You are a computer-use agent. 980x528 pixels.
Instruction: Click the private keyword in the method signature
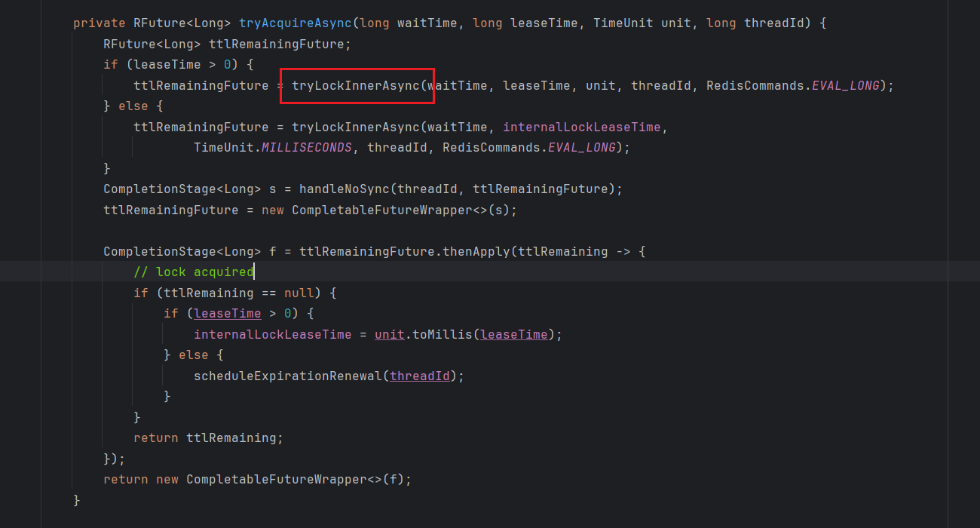coord(100,23)
